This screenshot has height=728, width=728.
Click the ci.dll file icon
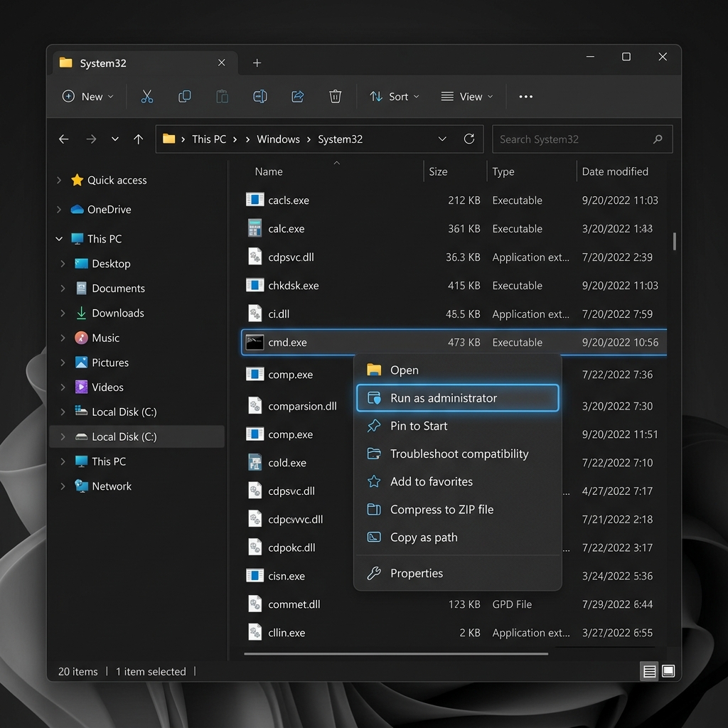click(255, 314)
